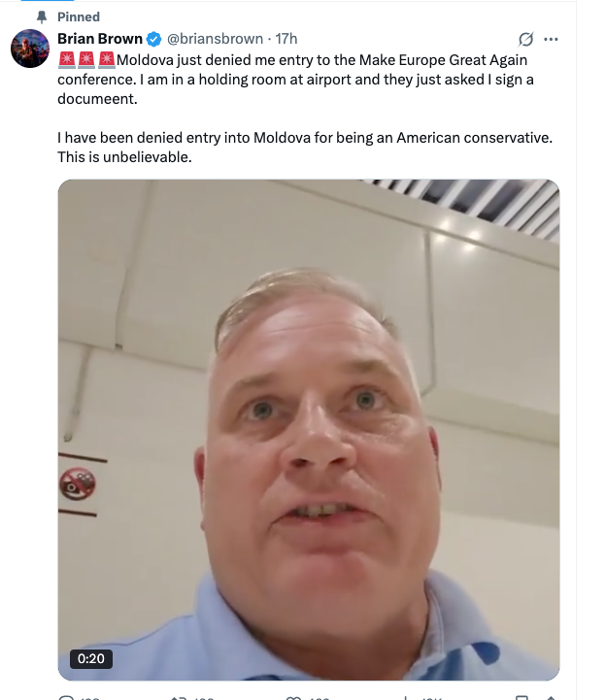Click the 0:20 video duration badge

click(91, 658)
